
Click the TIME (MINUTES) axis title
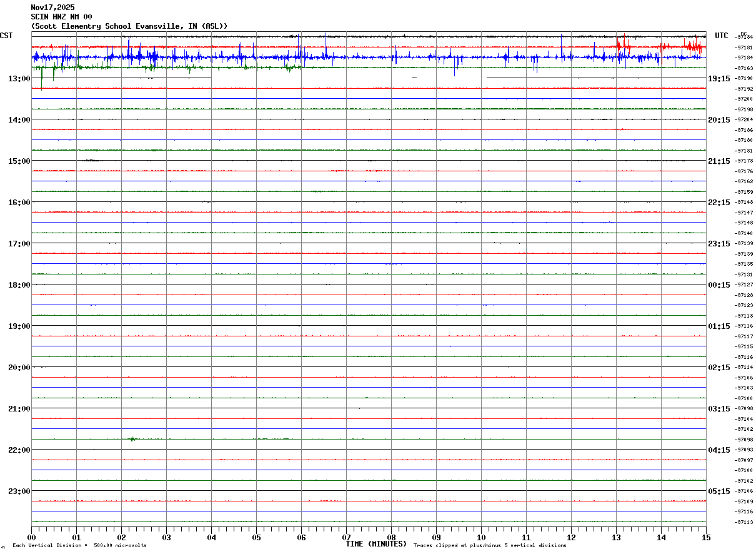pos(376,544)
